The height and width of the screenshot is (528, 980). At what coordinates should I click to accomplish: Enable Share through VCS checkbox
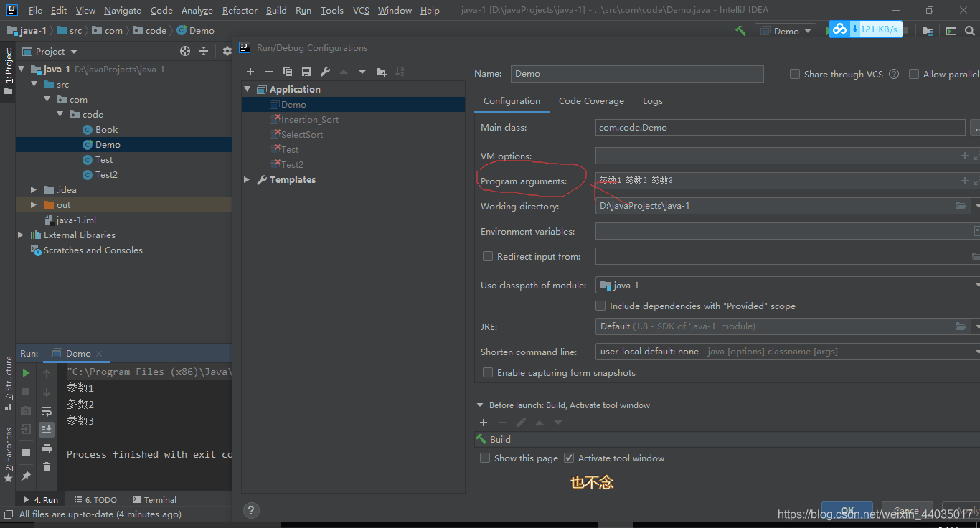point(795,74)
